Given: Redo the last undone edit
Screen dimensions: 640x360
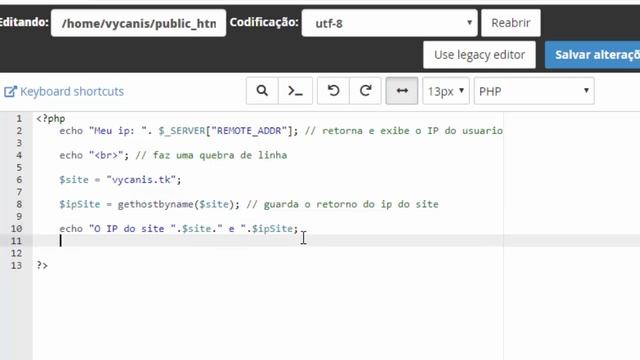Looking at the screenshot, I should coord(365,91).
